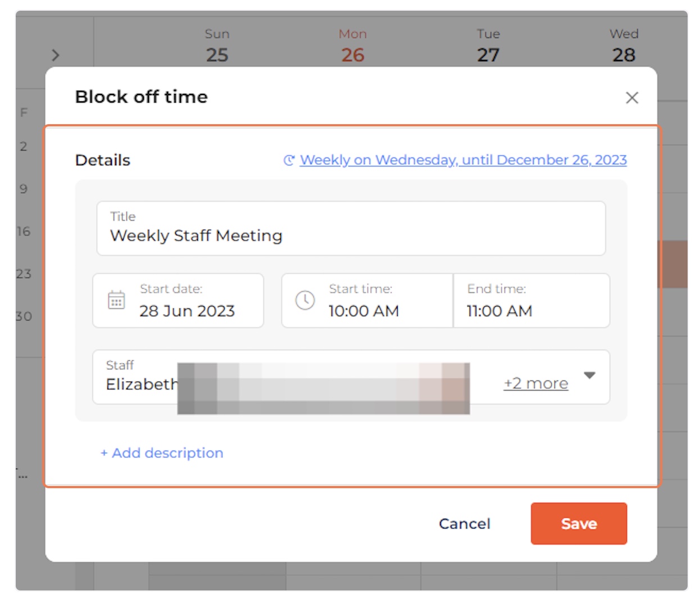Open the Staff dropdown arrow
This screenshot has height=600, width=700.
click(589, 375)
